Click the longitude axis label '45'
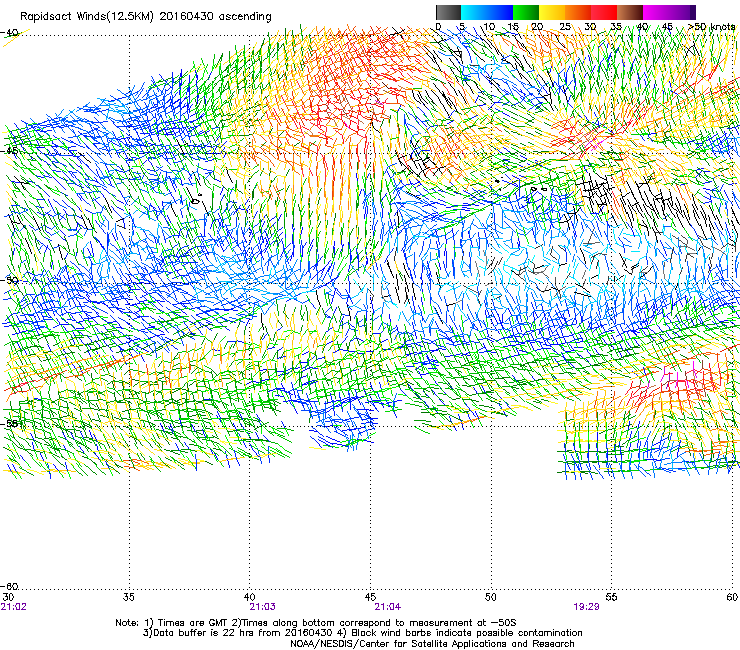 (370, 597)
